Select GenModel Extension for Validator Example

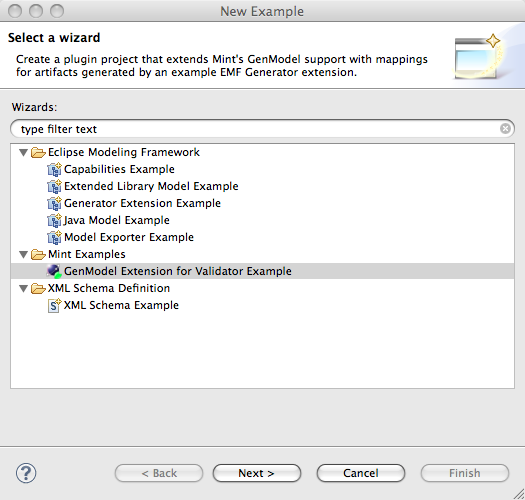click(178, 271)
